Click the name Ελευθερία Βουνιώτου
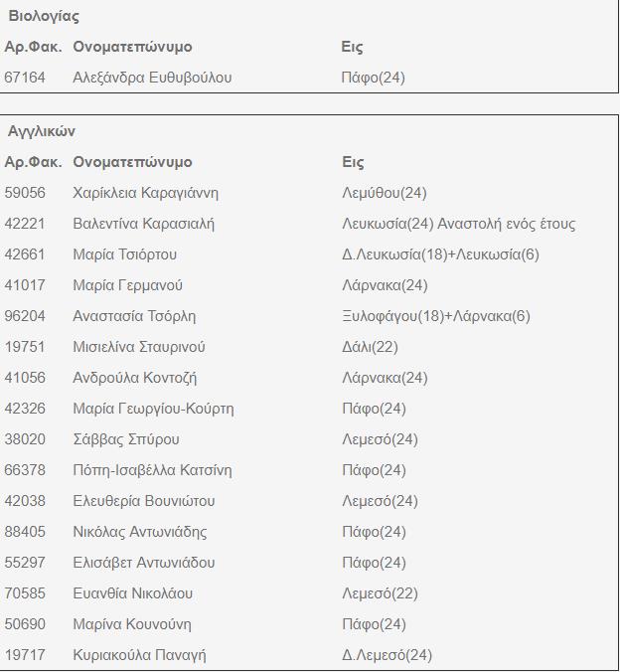The image size is (620, 672). coord(143,501)
